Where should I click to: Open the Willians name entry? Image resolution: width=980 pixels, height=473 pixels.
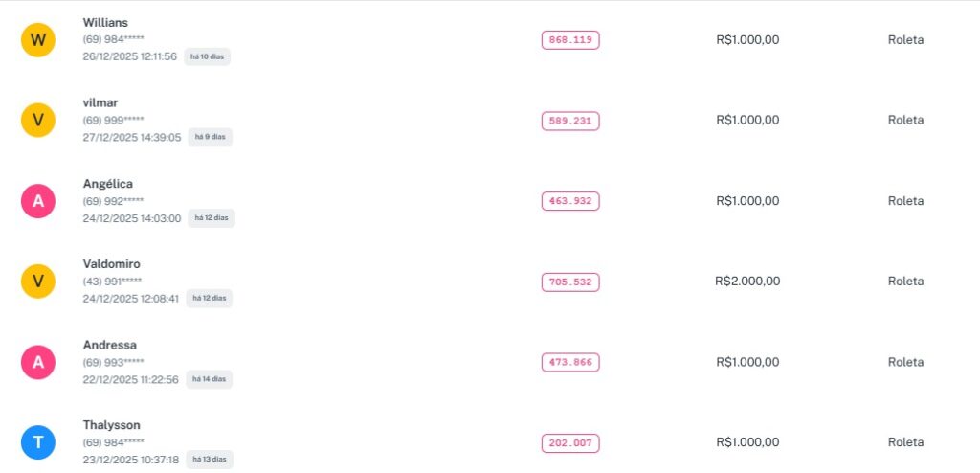coord(105,23)
